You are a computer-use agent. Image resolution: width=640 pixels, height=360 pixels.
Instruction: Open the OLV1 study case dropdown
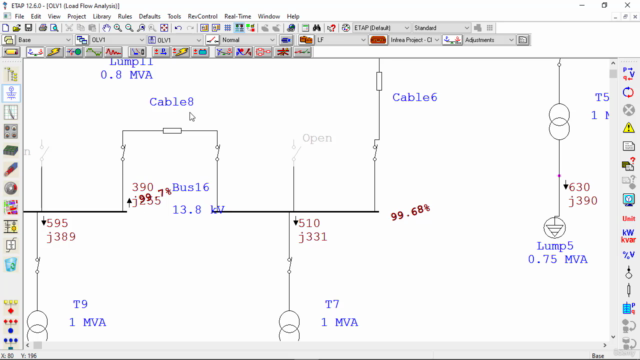coord(180,40)
